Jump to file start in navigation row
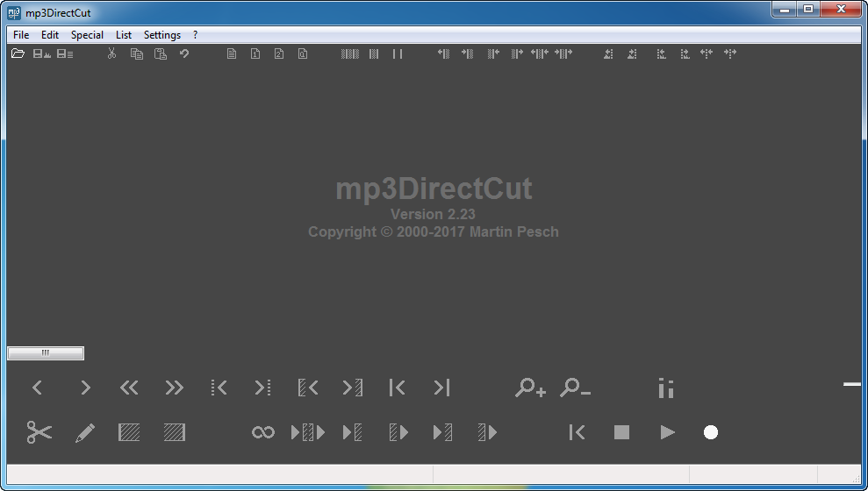This screenshot has height=491, width=868. pos(397,388)
